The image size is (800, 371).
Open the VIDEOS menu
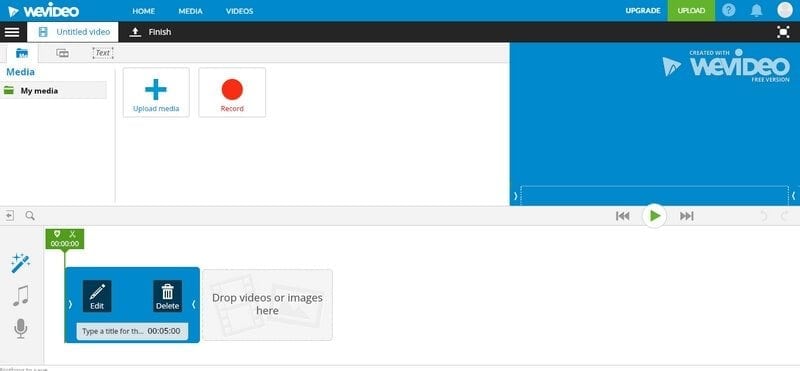point(239,11)
